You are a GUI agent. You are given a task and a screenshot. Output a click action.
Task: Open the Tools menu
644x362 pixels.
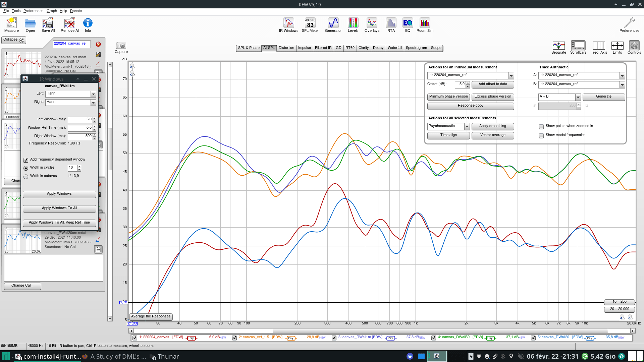16,11
